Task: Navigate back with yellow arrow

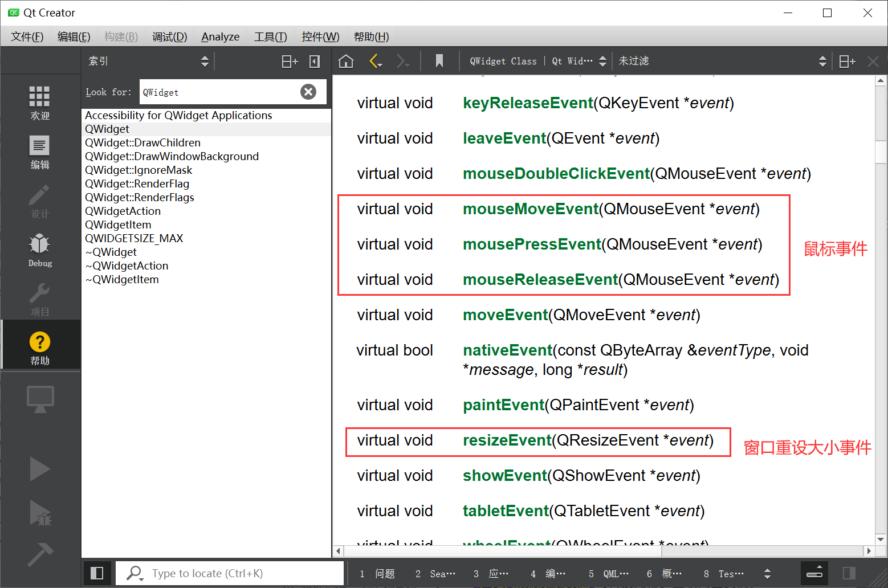Action: click(x=376, y=61)
